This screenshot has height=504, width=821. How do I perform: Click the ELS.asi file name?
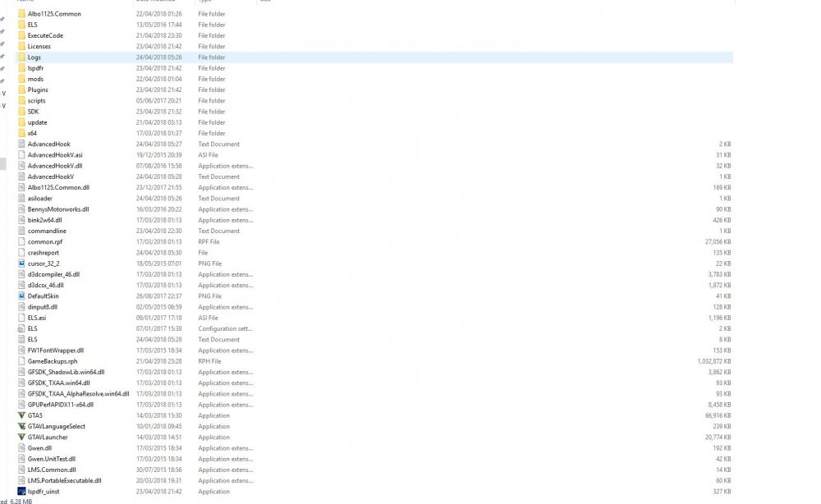tap(37, 318)
